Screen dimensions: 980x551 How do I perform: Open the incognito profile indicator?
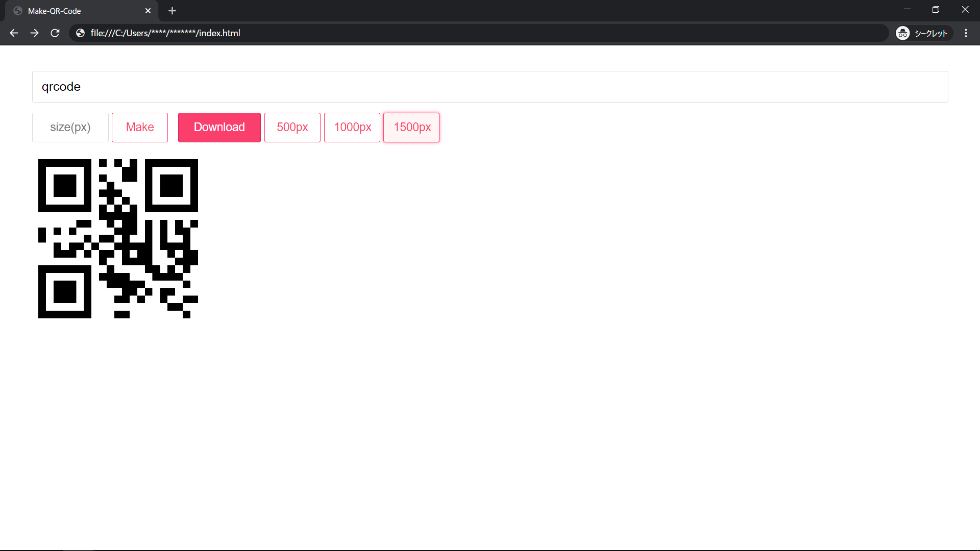coord(923,33)
